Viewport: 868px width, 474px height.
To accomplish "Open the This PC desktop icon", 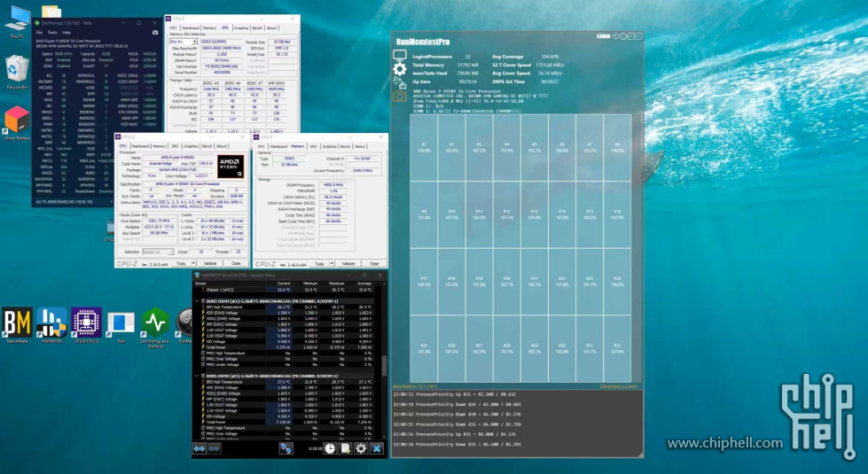I will pyautogui.click(x=17, y=22).
